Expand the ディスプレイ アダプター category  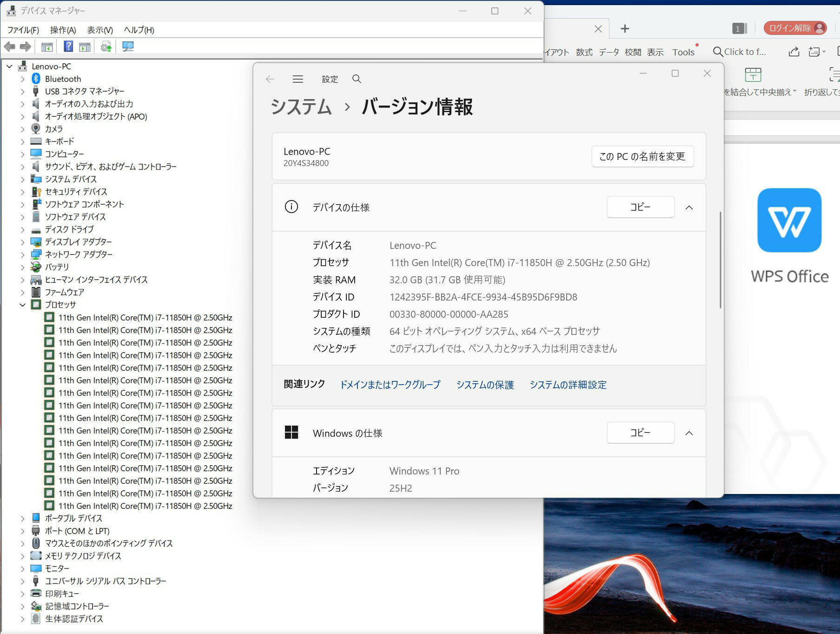point(22,242)
